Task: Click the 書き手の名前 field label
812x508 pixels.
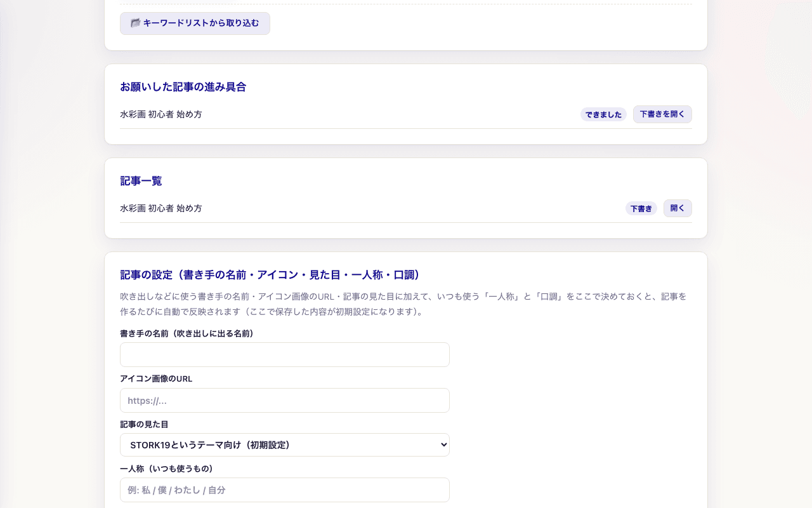Action: pos(187,333)
